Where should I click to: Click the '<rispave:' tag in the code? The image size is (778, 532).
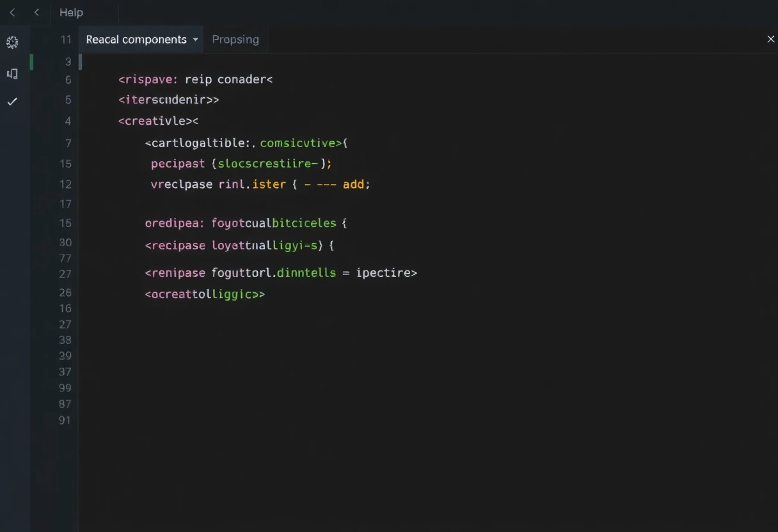point(148,80)
